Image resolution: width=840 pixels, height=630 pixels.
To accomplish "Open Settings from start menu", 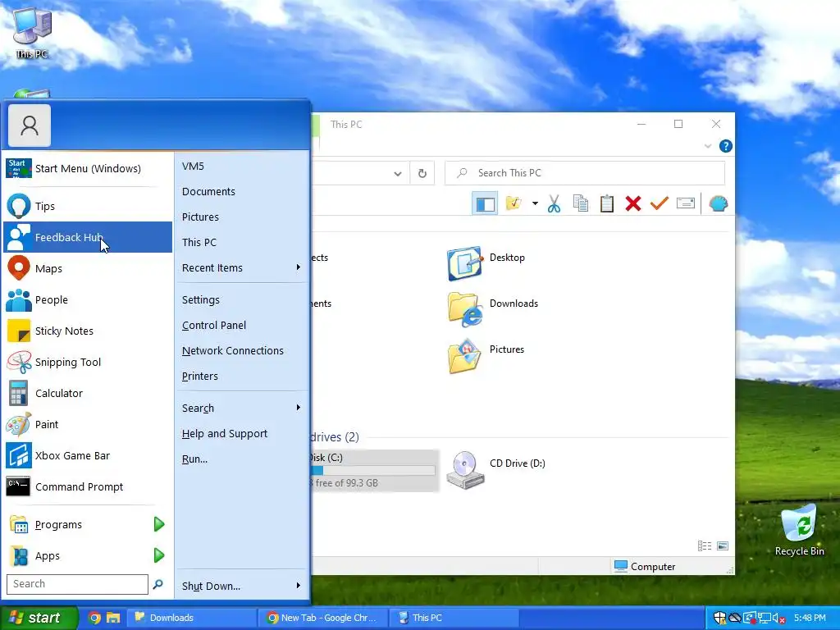I will (242, 299).
